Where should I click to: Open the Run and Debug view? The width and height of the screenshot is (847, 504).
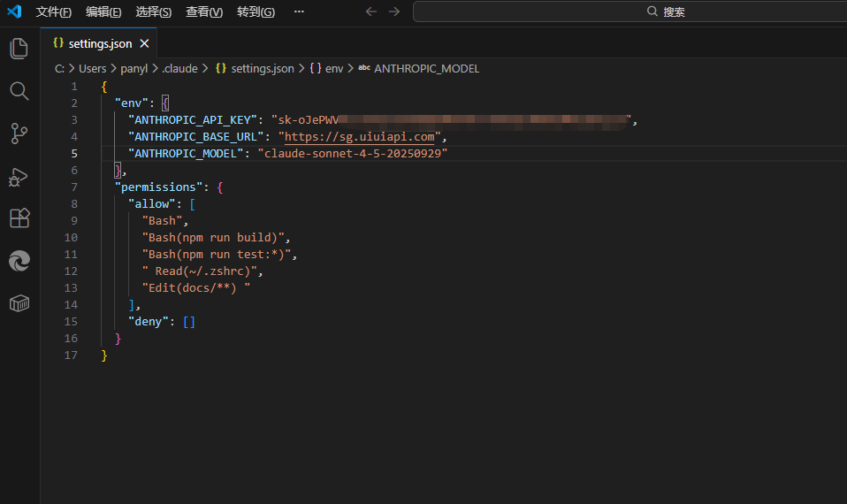tap(19, 176)
